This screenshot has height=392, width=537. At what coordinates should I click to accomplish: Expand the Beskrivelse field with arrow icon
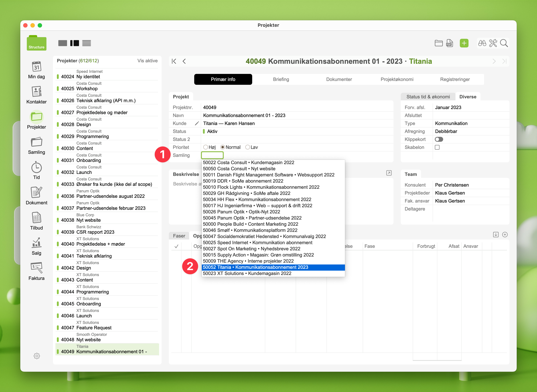click(389, 173)
